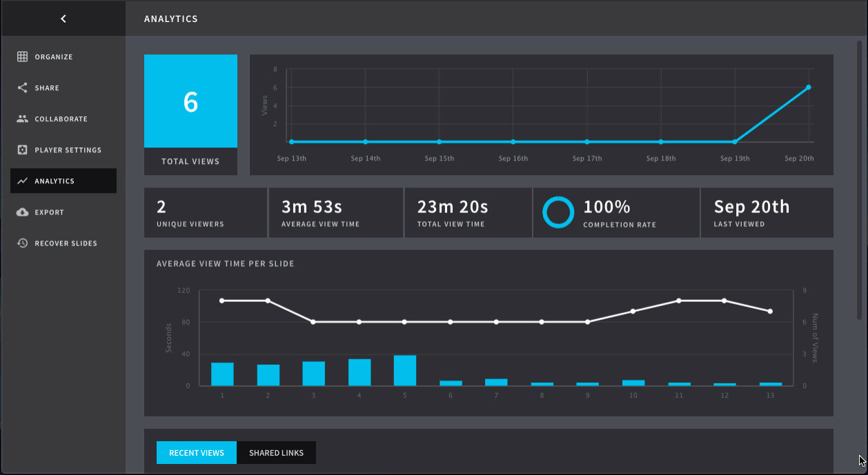Click the vertical scrollbar thumb
Viewport: 868px width, 475px height.
tap(859, 179)
